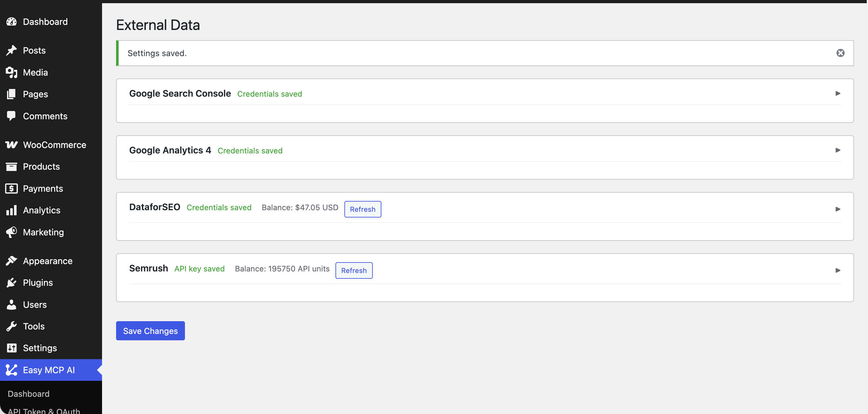The image size is (868, 414).
Task: Go to the top Dashboard menu
Action: click(x=51, y=22)
